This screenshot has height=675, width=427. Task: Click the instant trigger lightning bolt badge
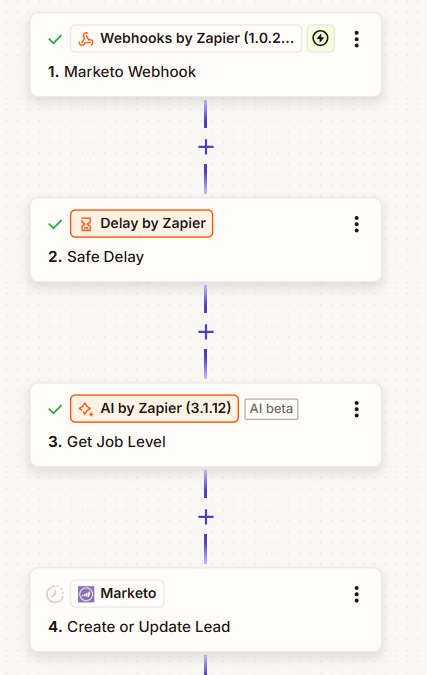coord(320,39)
